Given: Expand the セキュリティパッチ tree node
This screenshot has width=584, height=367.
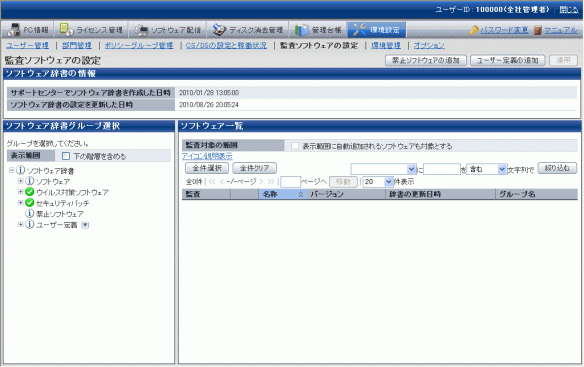Looking at the screenshot, I should pyautogui.click(x=21, y=203).
